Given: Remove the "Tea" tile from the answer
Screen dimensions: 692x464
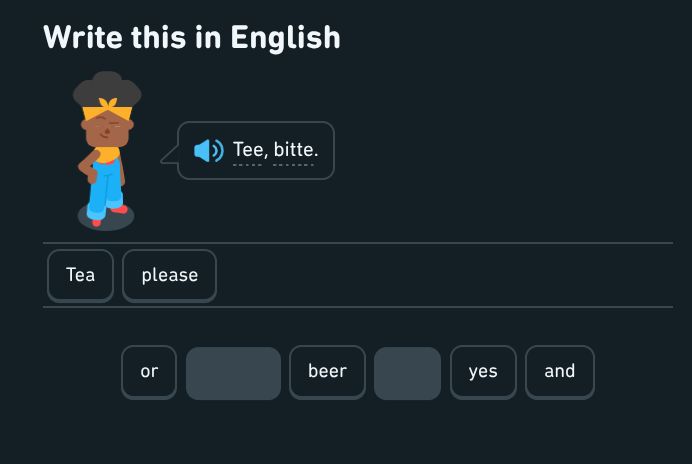Looking at the screenshot, I should pos(80,275).
